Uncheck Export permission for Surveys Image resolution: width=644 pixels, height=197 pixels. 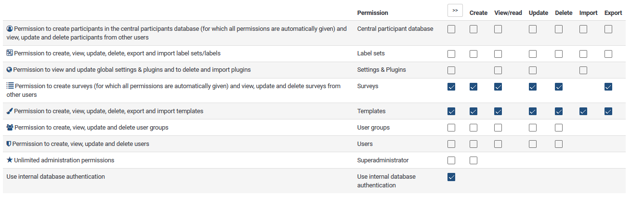[608, 87]
